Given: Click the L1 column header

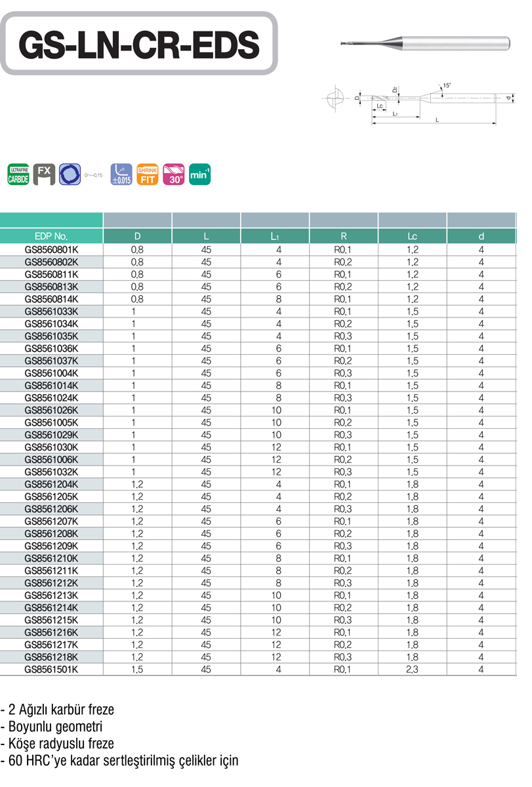Looking at the screenshot, I should click(x=275, y=236).
